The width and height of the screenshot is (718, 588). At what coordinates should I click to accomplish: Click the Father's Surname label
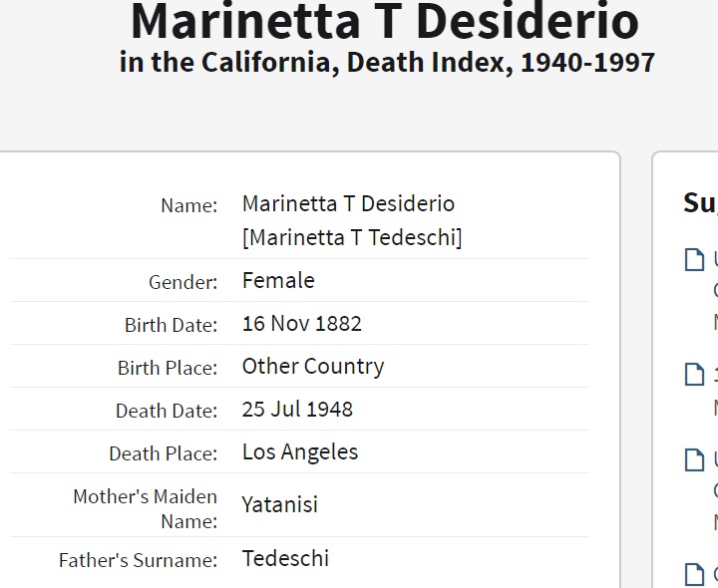click(138, 560)
